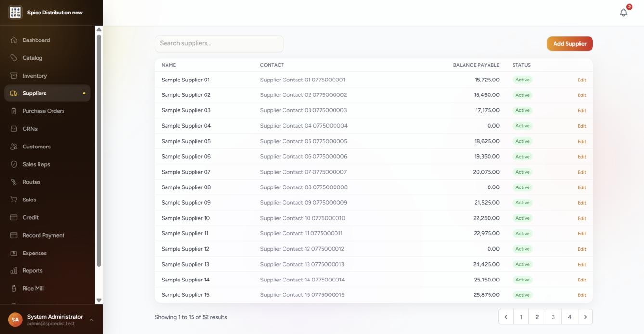This screenshot has width=644, height=334.
Task: Click the Rice Mill icon
Action: point(13,288)
